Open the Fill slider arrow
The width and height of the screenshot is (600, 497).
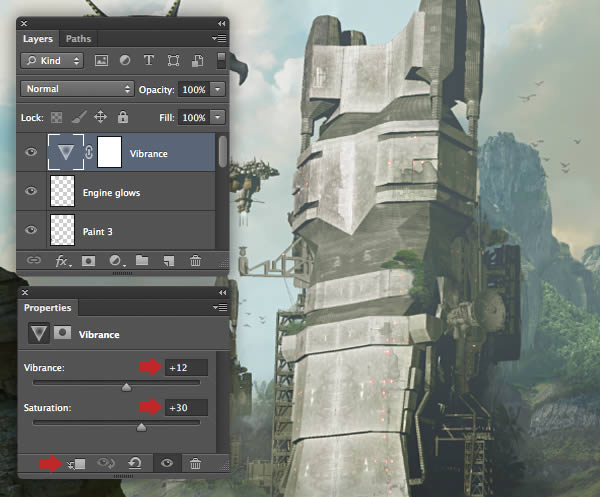point(218,117)
